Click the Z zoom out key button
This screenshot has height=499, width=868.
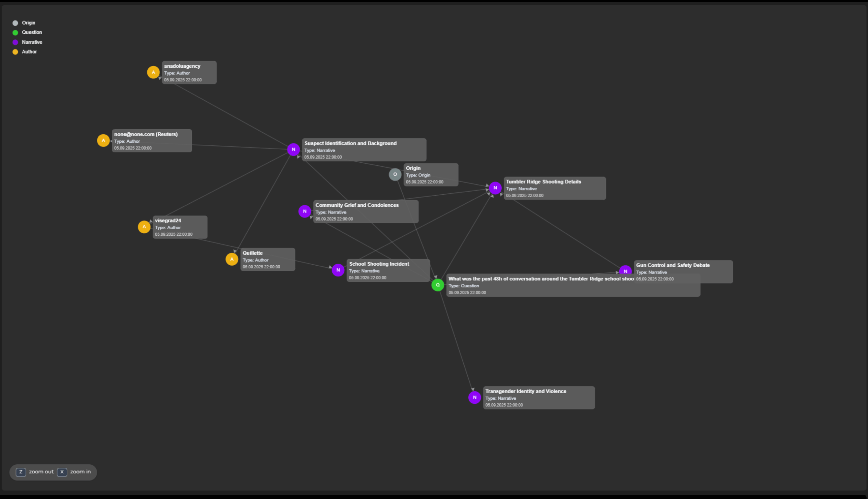[x=21, y=472]
